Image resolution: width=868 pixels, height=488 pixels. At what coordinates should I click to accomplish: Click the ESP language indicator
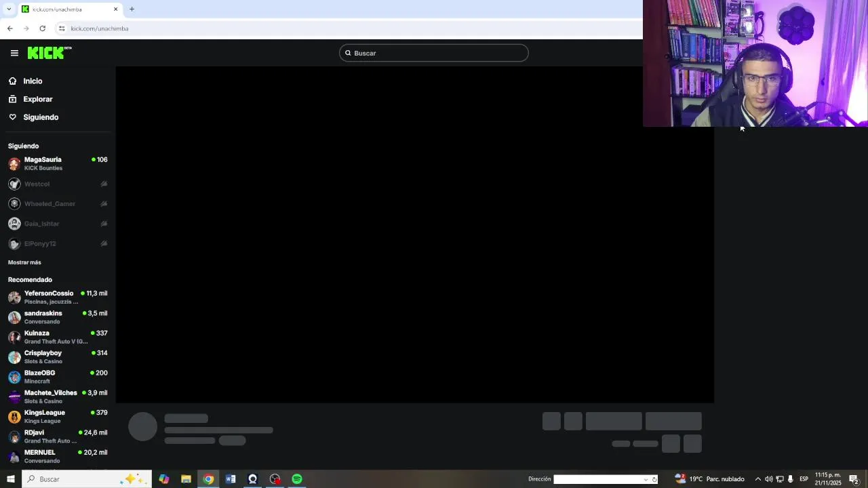tap(804, 479)
